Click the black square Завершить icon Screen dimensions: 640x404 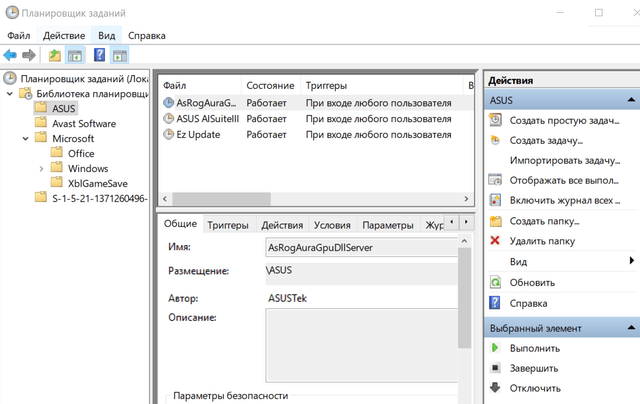click(x=495, y=368)
